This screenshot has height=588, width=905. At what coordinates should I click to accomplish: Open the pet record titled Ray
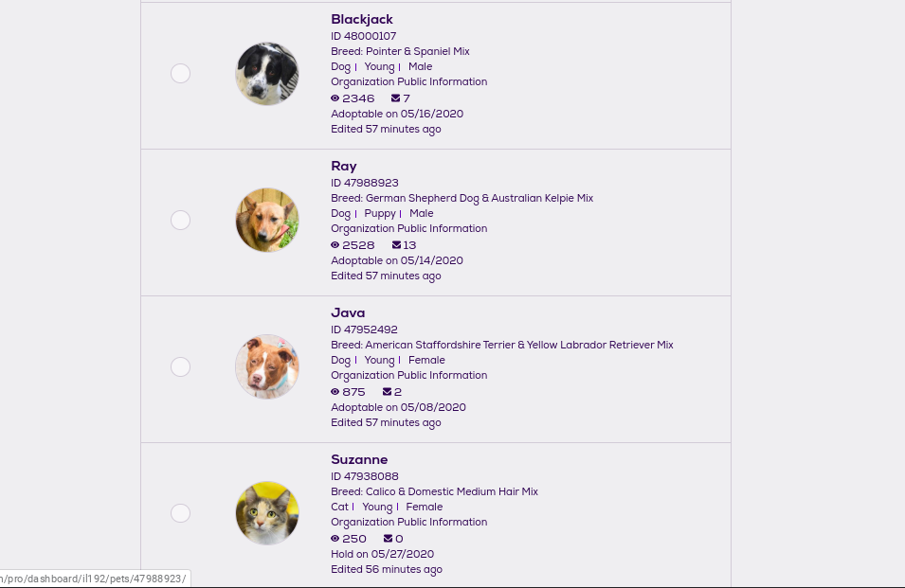pos(343,166)
